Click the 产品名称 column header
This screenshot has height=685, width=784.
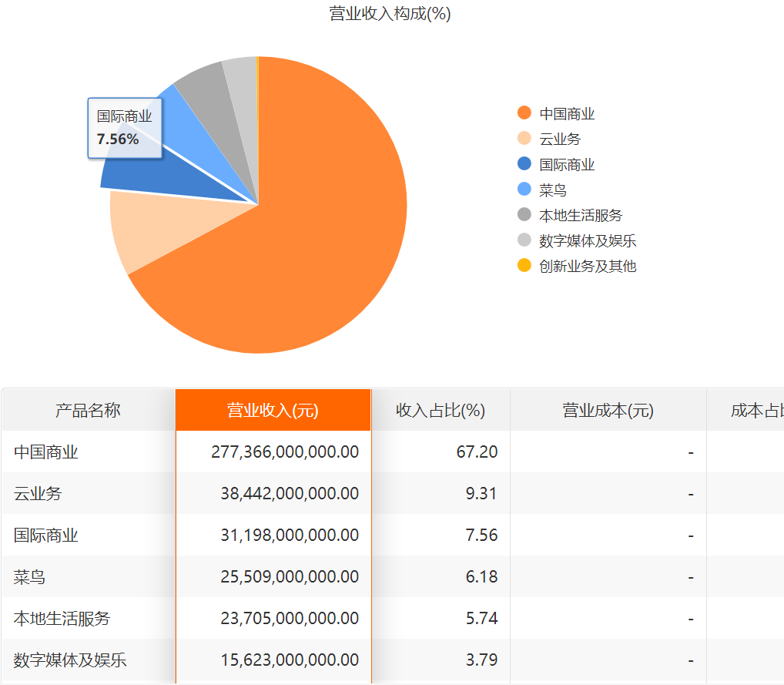[88, 411]
